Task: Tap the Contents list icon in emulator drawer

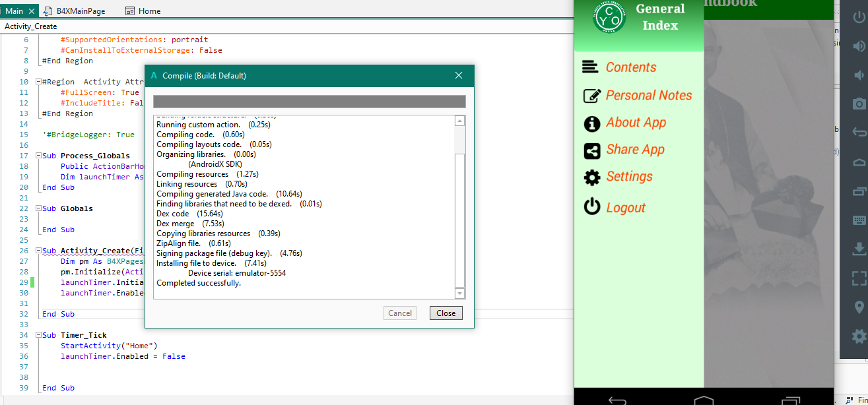Action: point(590,67)
